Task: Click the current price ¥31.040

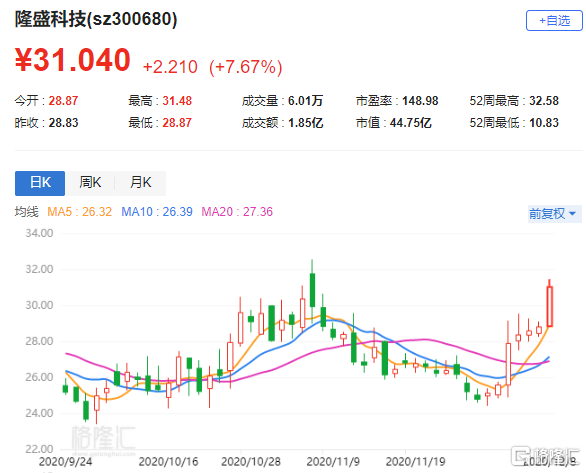Action: [73, 60]
